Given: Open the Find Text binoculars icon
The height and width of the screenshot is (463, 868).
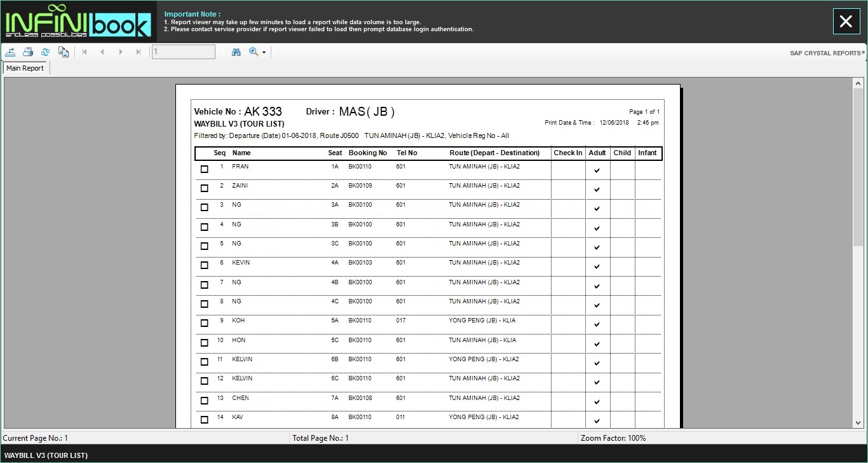Looking at the screenshot, I should (x=236, y=52).
